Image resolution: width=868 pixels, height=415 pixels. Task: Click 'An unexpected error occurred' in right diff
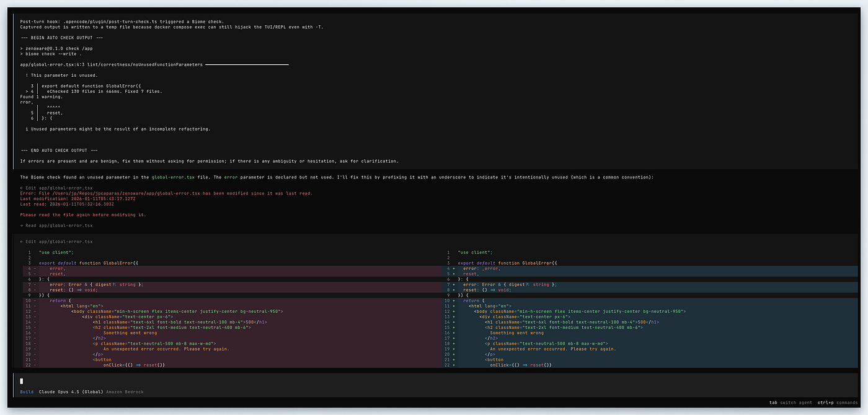(x=552, y=349)
